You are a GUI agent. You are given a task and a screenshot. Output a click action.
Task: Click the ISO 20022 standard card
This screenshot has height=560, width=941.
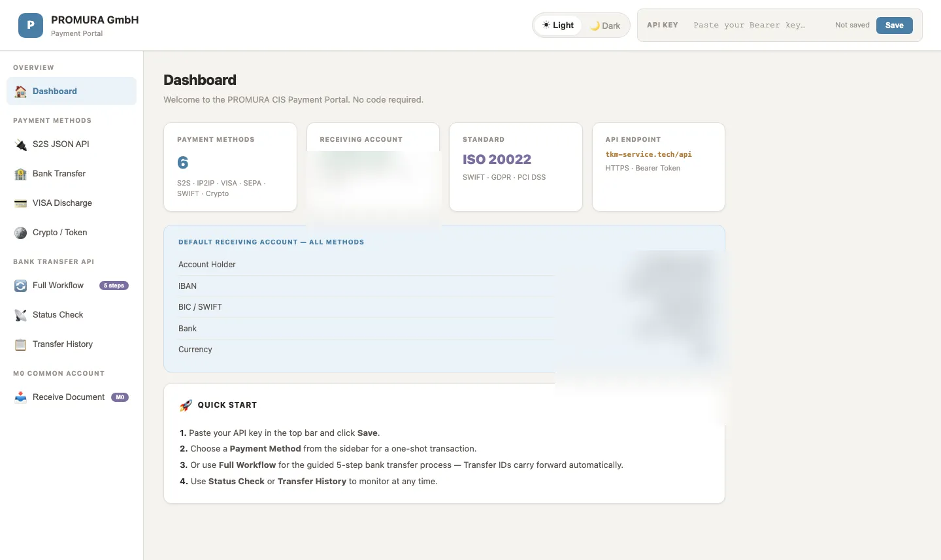click(516, 167)
